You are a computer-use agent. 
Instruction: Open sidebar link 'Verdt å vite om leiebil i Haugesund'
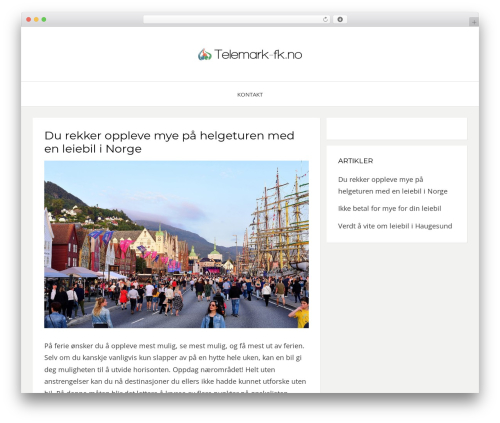tap(395, 226)
